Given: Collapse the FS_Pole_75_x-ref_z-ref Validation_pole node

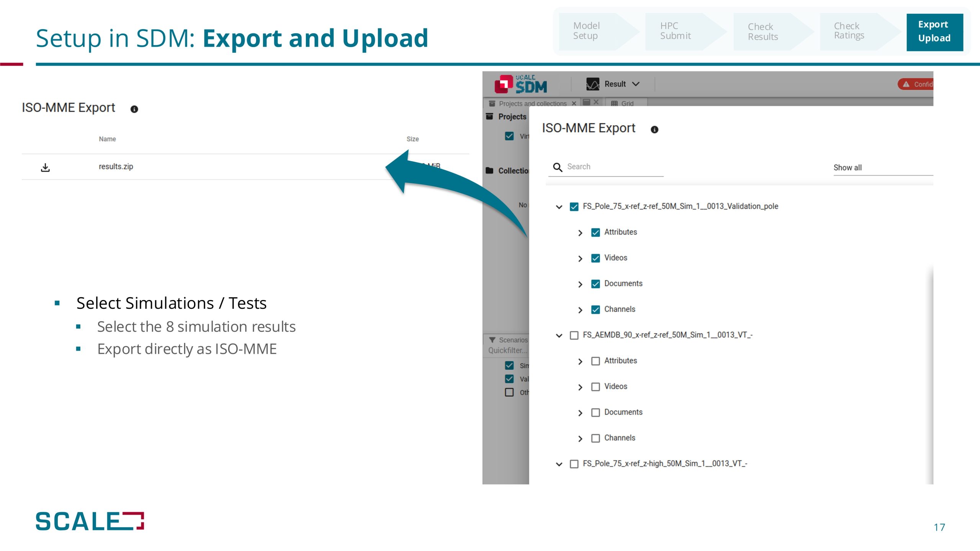Looking at the screenshot, I should [559, 207].
